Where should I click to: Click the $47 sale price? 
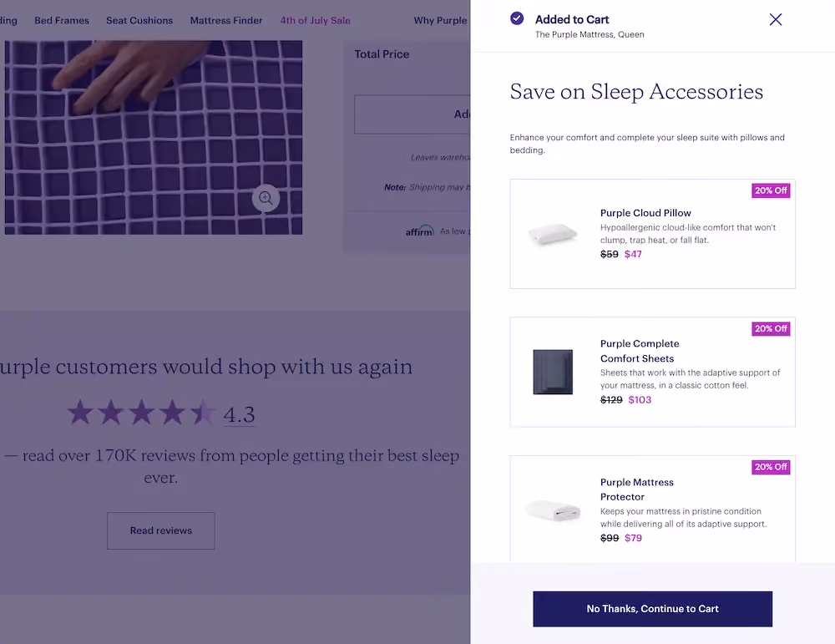[633, 254]
